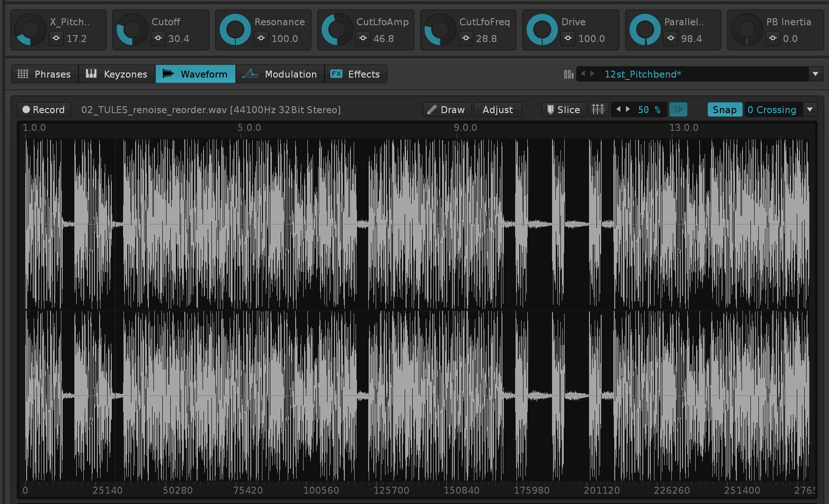
Task: Select the Waveform tab
Action: coord(196,74)
